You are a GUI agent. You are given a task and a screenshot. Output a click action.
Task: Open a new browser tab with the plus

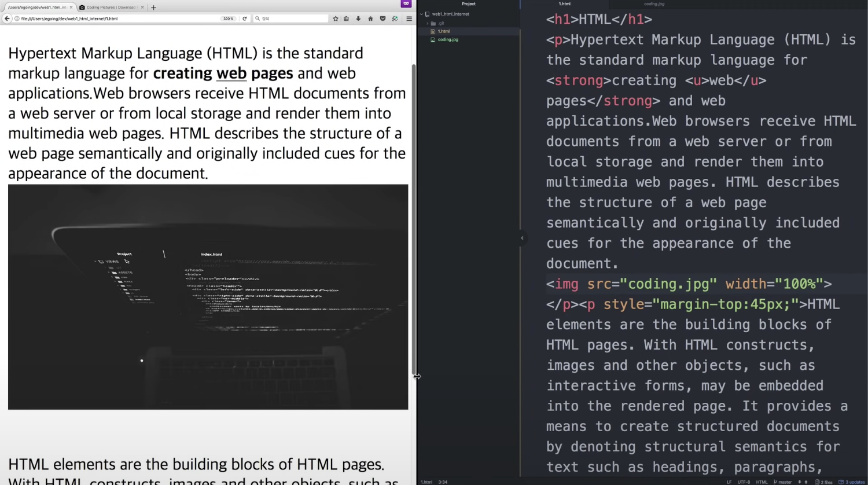pos(153,8)
